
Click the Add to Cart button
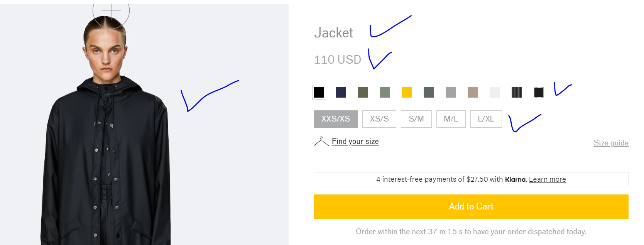pyautogui.click(x=471, y=206)
